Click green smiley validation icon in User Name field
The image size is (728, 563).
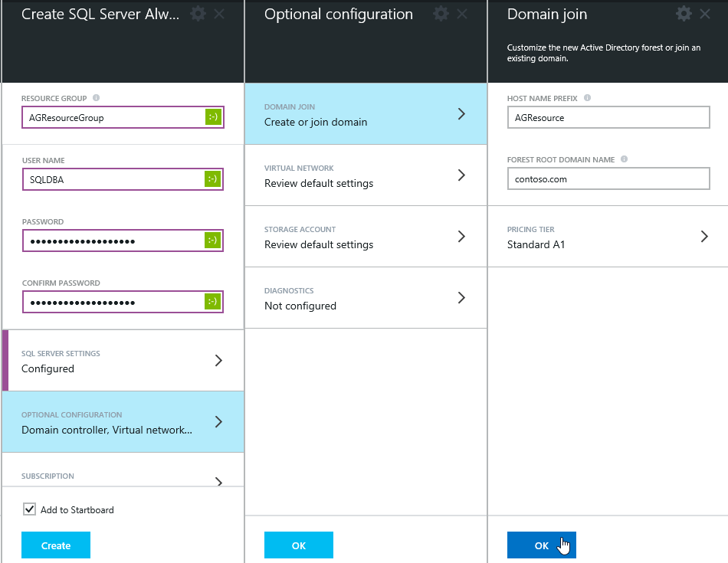click(x=213, y=179)
